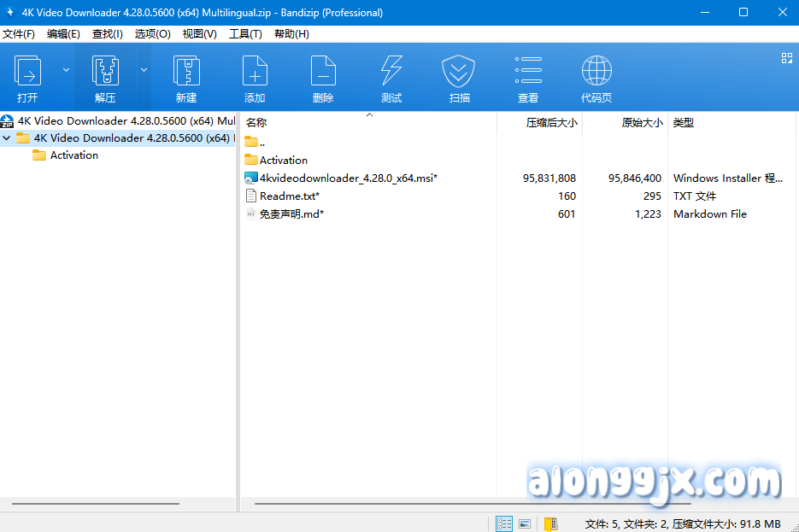Select the Activation folder in the tree panel
This screenshot has width=799, height=532.
[x=73, y=155]
